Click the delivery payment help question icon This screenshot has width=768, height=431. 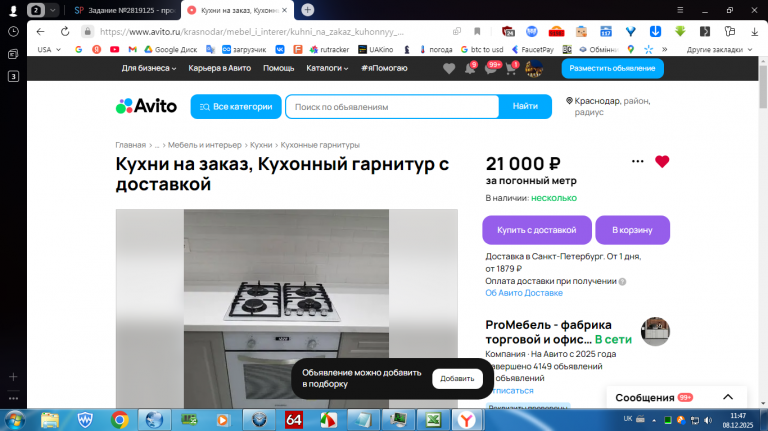tap(622, 282)
